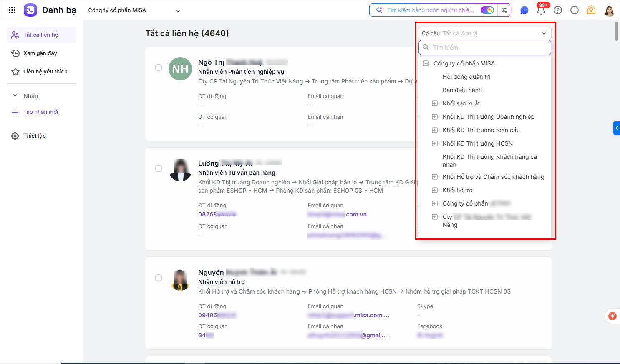Select Khối KD Thị trường Khách hàng cá nhân
620x364 pixels.
(490, 161)
